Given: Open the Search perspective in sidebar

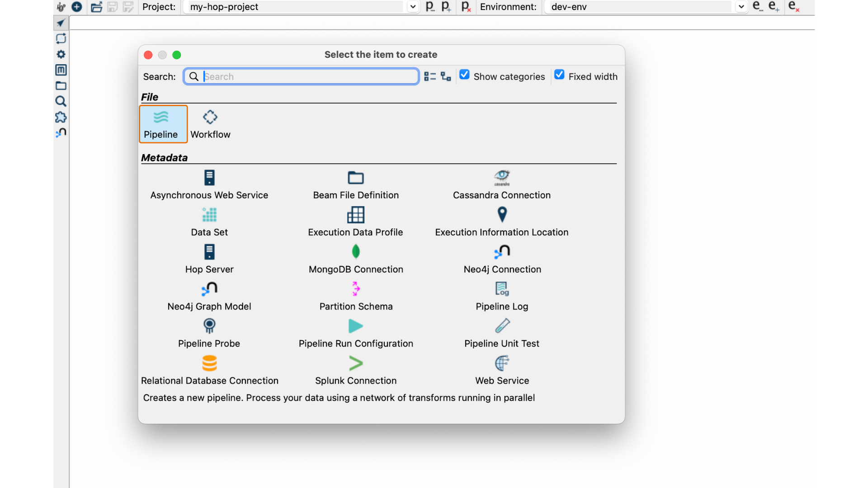Looking at the screenshot, I should coord(61,101).
